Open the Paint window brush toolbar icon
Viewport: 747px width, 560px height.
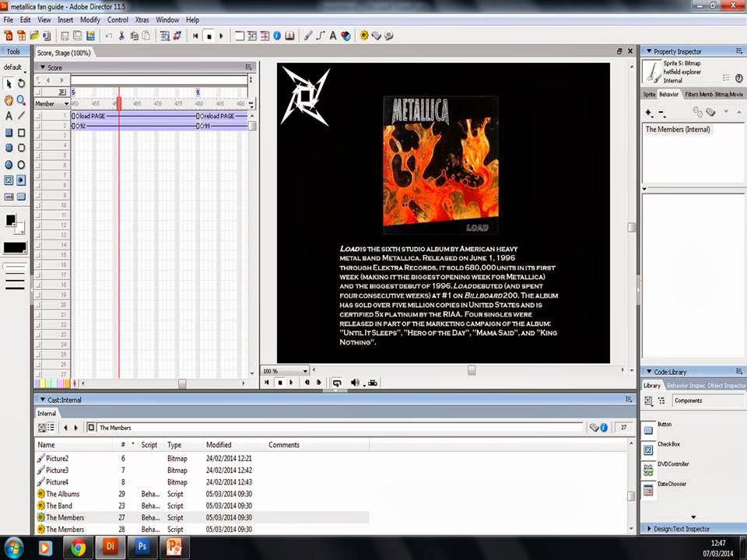308,36
